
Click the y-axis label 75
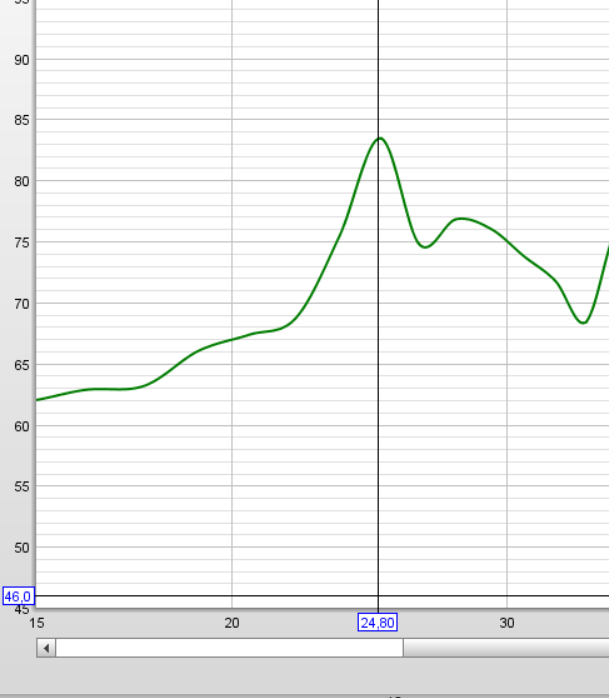pos(21,243)
